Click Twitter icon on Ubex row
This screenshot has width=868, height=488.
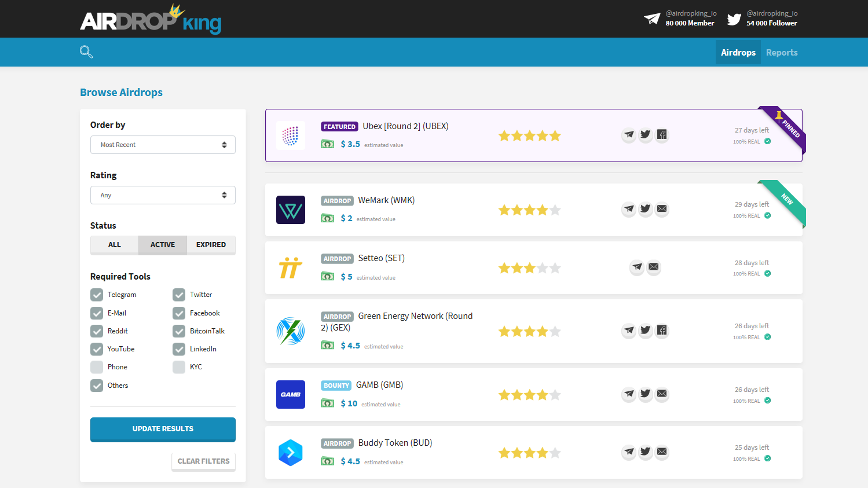(646, 135)
